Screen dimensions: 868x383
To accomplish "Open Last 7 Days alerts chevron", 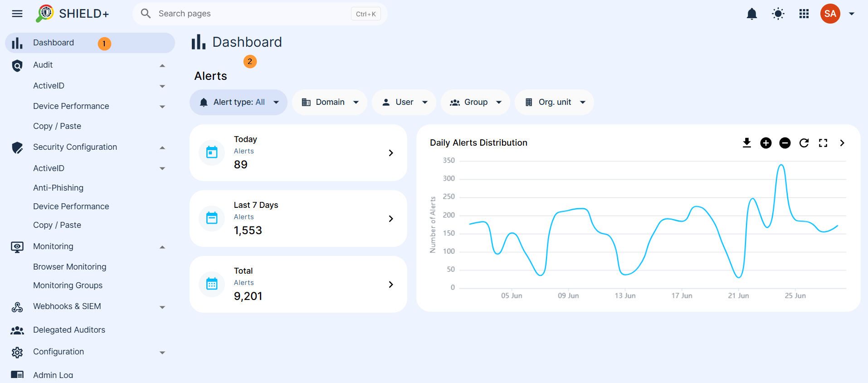I will (391, 219).
